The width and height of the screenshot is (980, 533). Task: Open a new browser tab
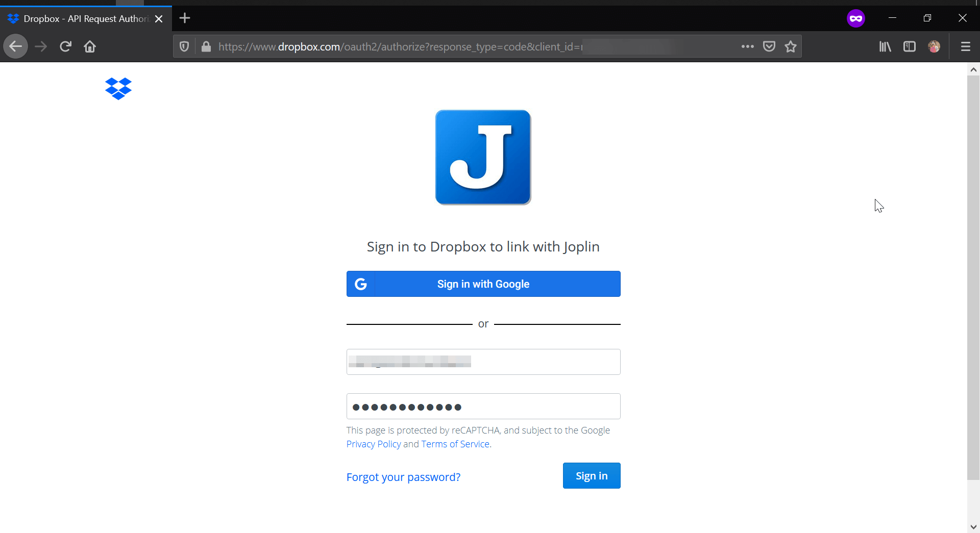point(184,18)
